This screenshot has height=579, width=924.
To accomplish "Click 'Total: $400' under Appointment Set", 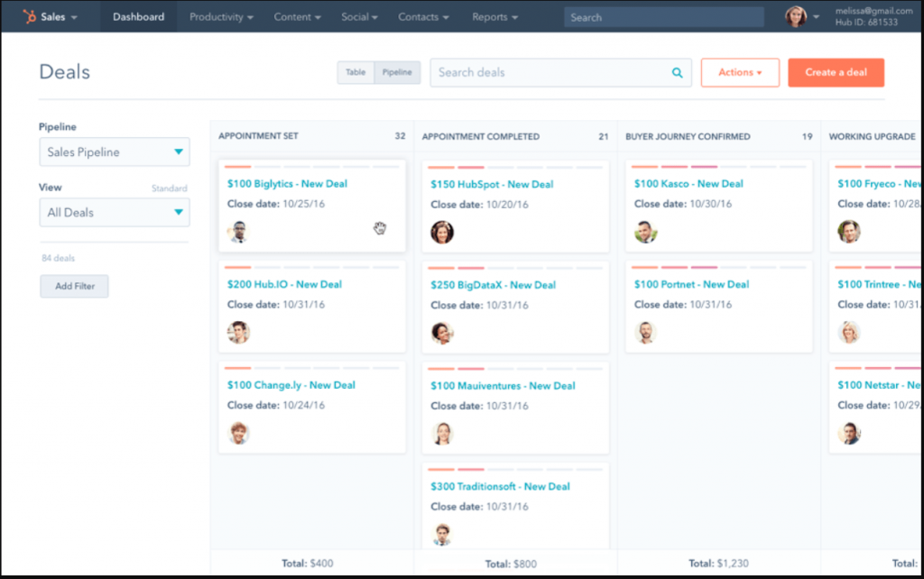I will pos(307,564).
